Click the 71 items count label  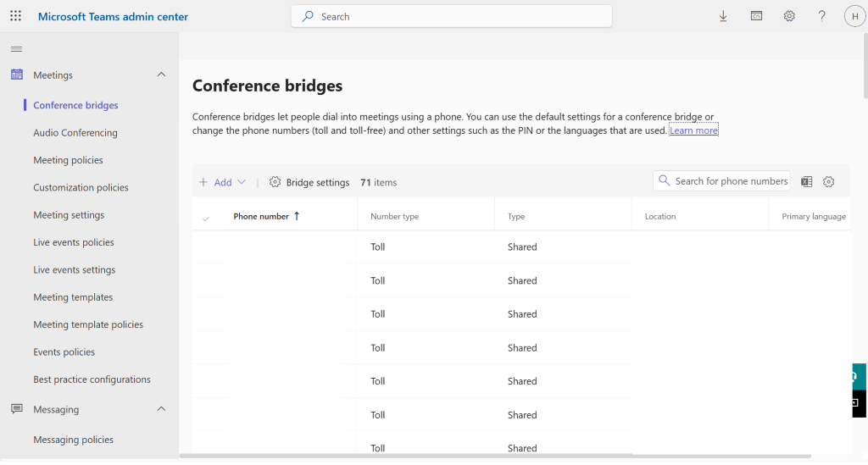379,182
